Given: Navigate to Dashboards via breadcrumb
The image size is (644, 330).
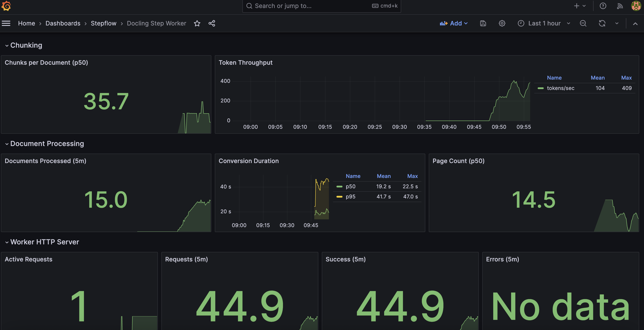Looking at the screenshot, I should [63, 23].
